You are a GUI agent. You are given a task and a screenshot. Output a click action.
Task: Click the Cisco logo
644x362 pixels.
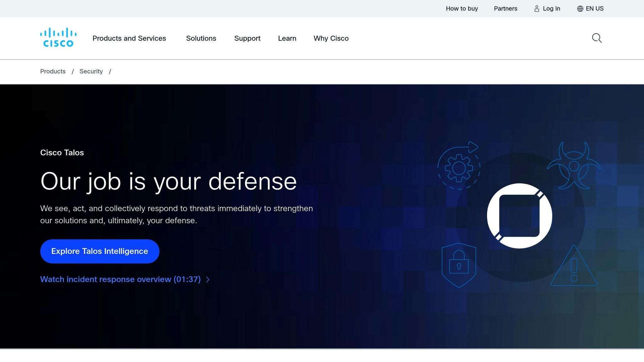pyautogui.click(x=58, y=38)
